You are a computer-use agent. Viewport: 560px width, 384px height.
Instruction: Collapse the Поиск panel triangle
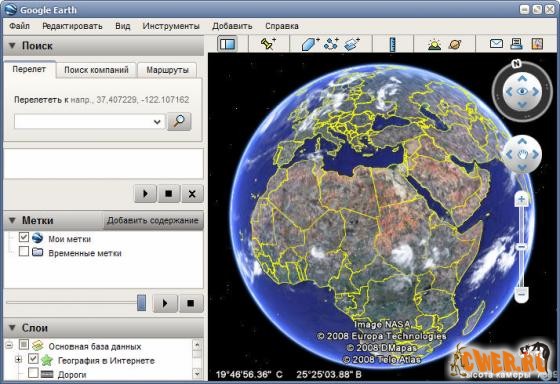pos(12,46)
